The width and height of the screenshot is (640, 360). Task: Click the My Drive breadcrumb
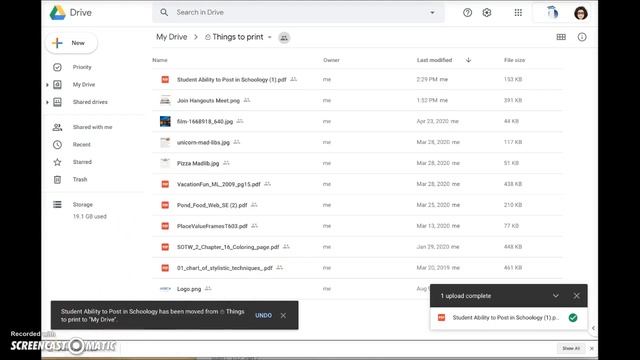(x=171, y=37)
